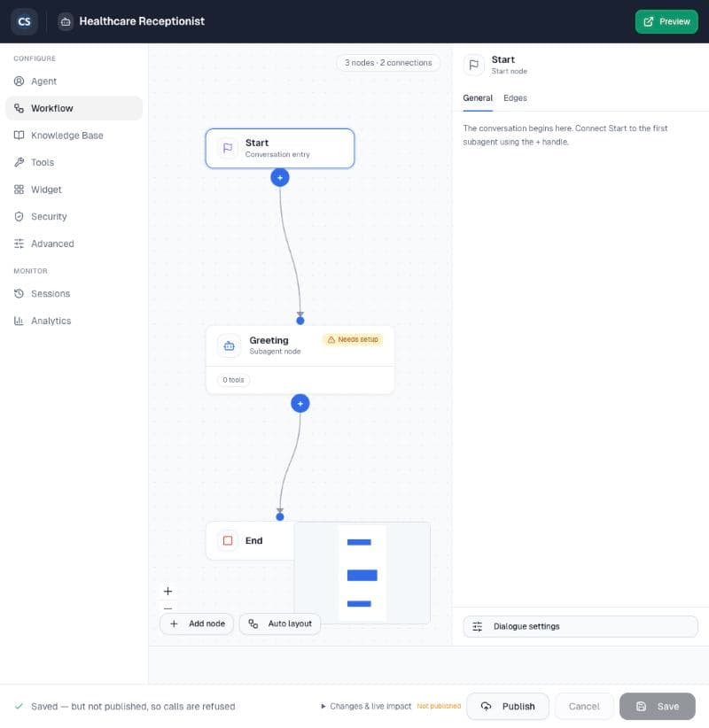Open Dialogue settings
The image size is (709, 728).
coord(580,627)
